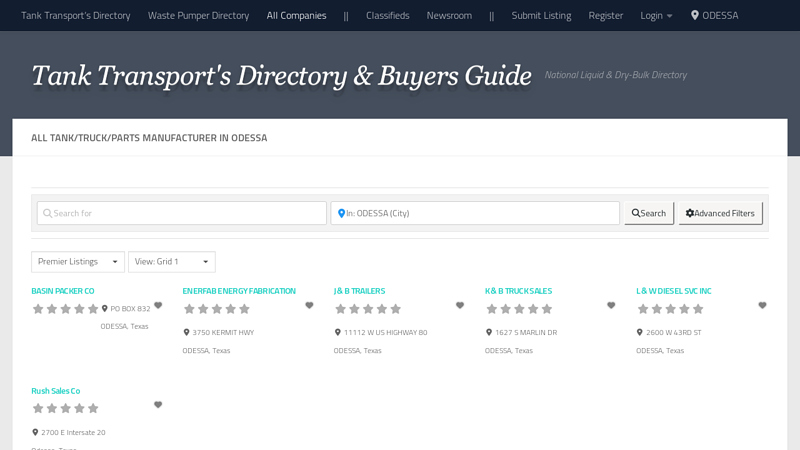Open Advanced Filters
The image size is (800, 450).
(x=720, y=213)
